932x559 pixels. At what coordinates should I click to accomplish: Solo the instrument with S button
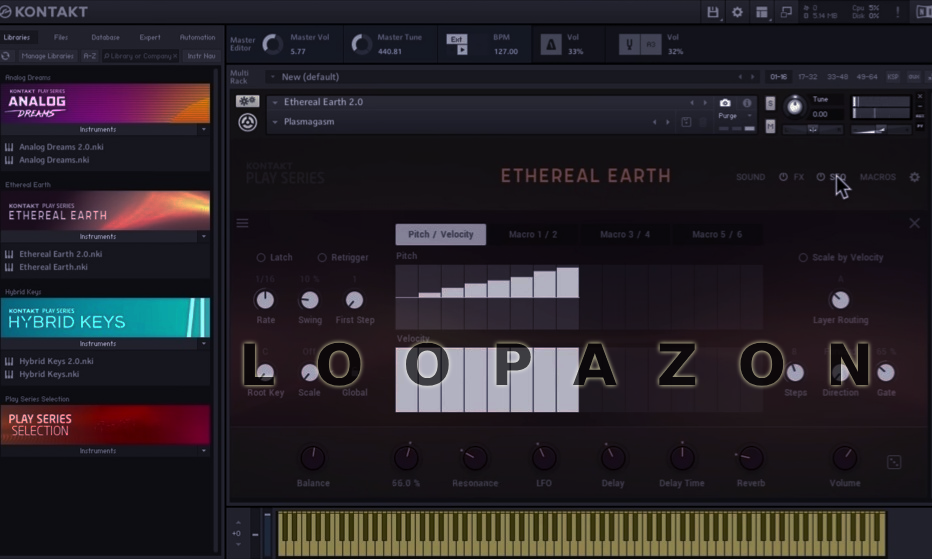point(770,103)
